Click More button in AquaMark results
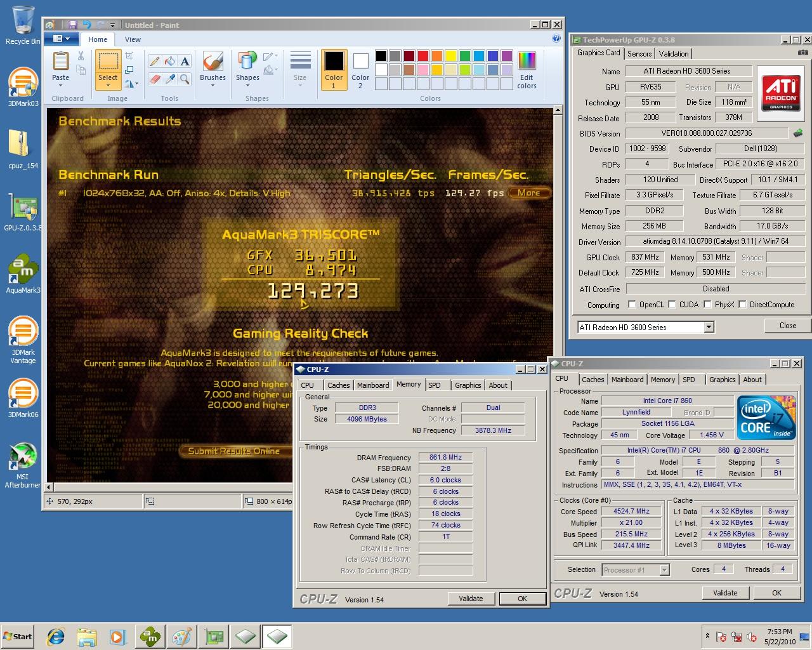The height and width of the screenshot is (650, 812). [x=528, y=193]
